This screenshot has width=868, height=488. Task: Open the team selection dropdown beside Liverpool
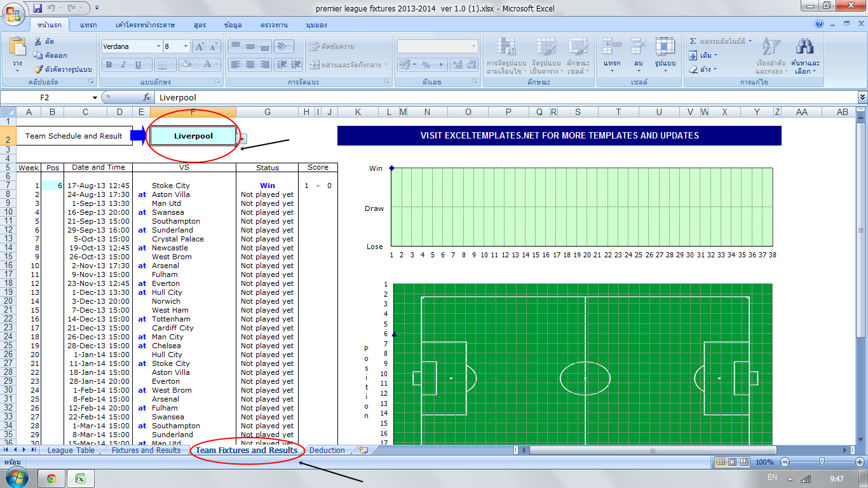tap(242, 138)
